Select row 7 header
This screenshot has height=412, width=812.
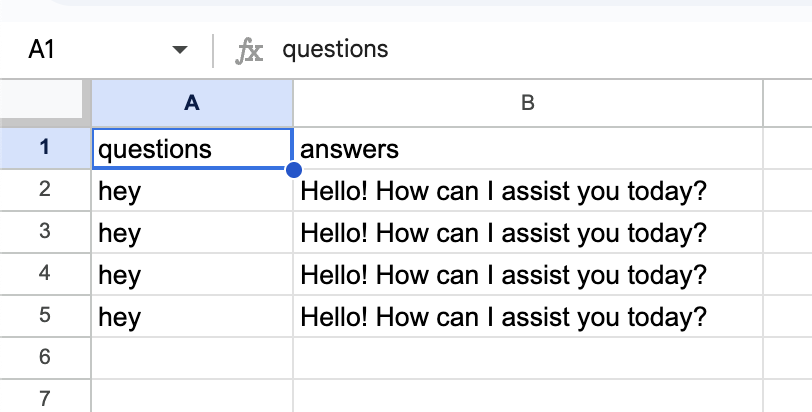(x=45, y=399)
